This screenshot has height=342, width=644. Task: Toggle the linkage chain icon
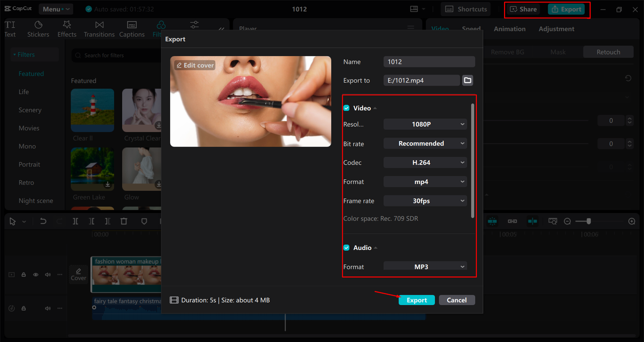512,221
